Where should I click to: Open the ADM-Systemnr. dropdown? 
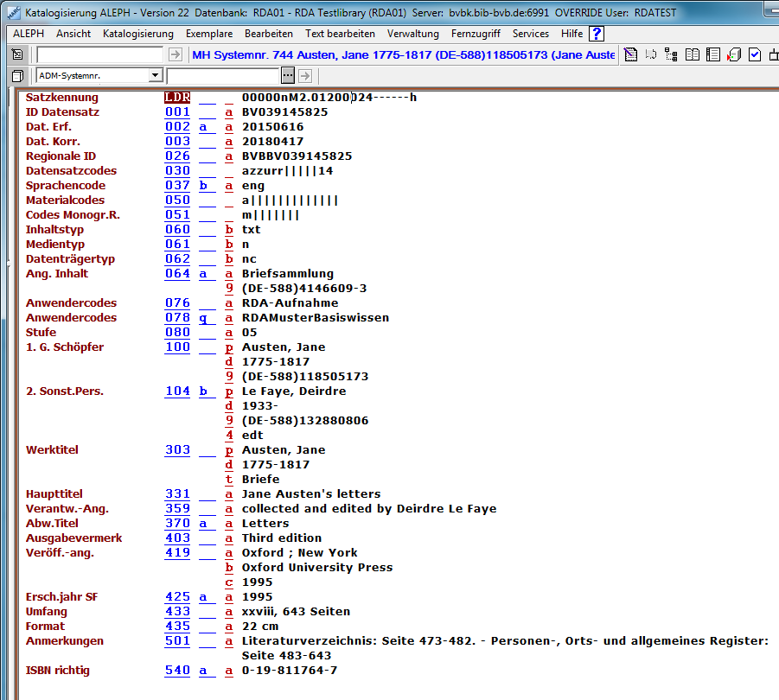(x=156, y=76)
